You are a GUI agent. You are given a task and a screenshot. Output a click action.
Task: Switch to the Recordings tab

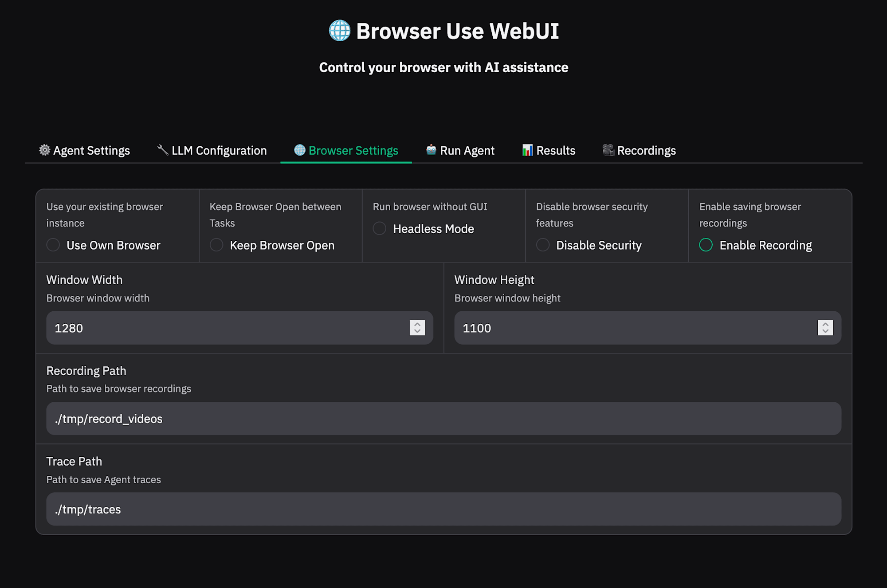639,150
